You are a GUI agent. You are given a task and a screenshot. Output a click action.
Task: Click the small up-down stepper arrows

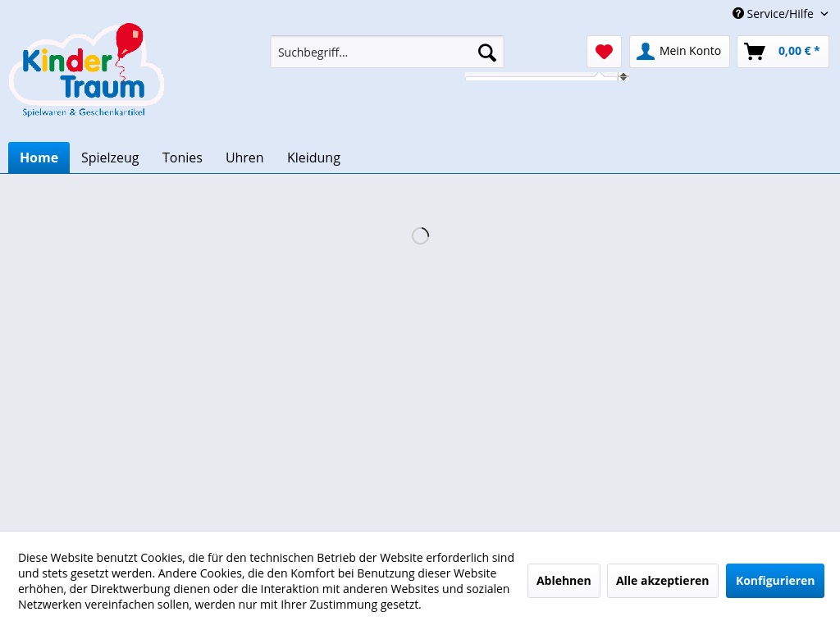coord(623,76)
